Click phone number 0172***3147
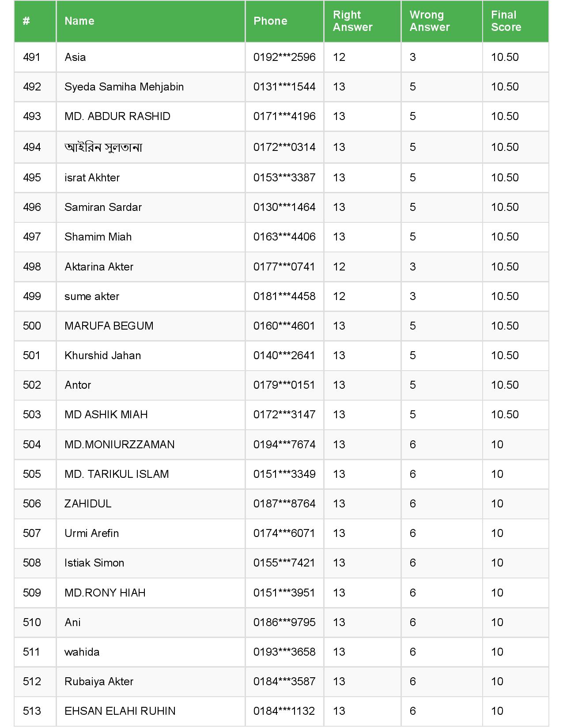Screen dimensions: 563x728 coord(284,415)
